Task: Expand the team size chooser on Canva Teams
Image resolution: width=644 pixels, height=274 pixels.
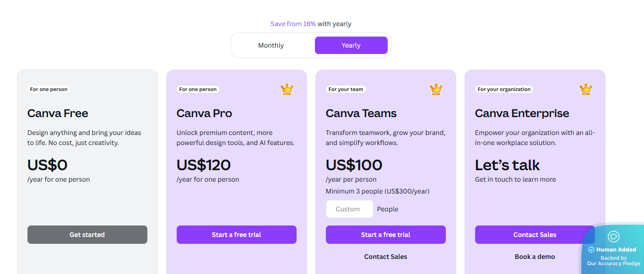Action: click(349, 209)
